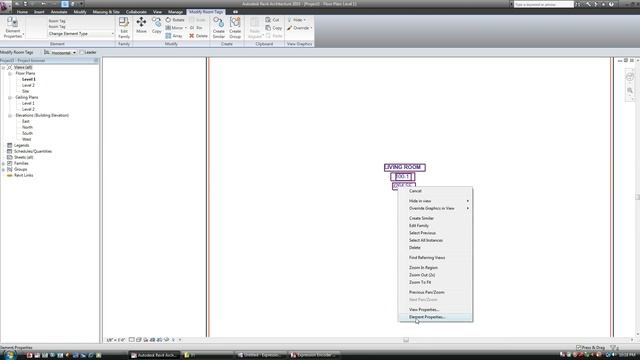Open the Annotate ribbon tab
Viewport: 640px width, 360px height.
point(59,12)
